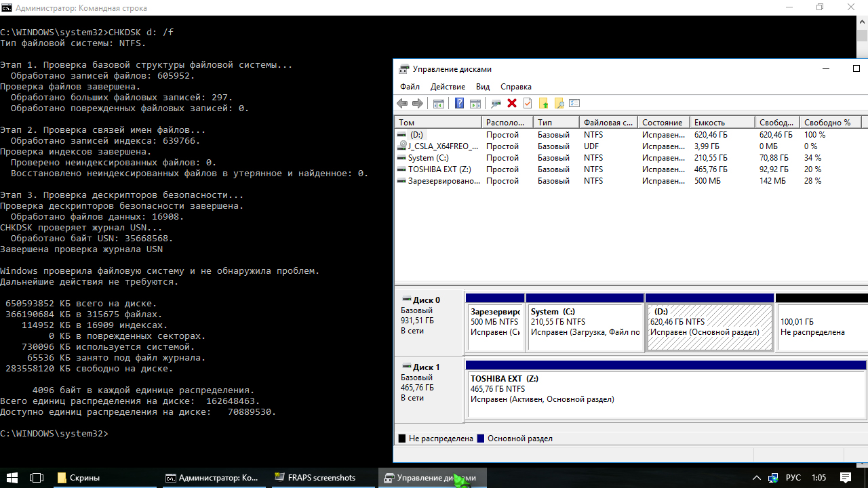This screenshot has height=488, width=868.
Task: Sort volumes by Файловая система column header
Action: (x=608, y=123)
